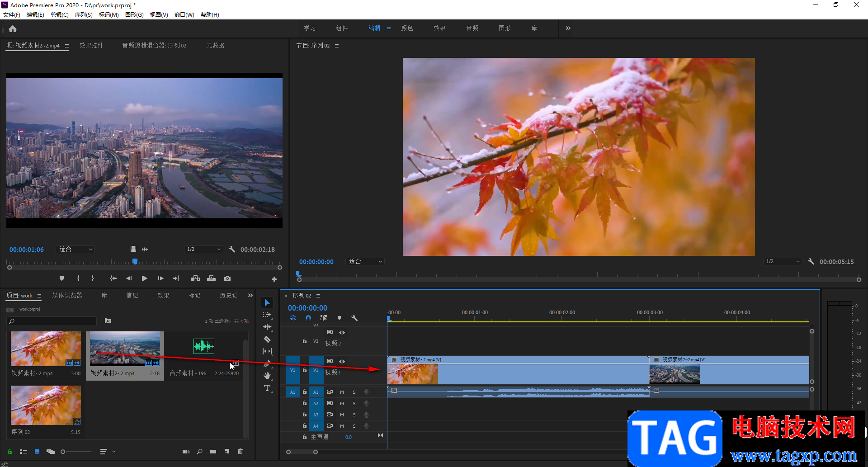The width and height of the screenshot is (868, 467).
Task: Go to In point in Source monitor
Action: (x=113, y=278)
